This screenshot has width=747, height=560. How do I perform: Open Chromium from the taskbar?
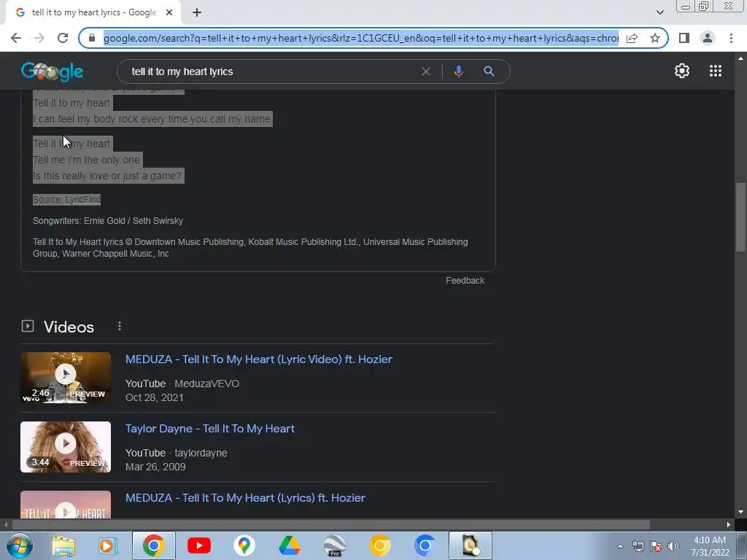coord(425,545)
